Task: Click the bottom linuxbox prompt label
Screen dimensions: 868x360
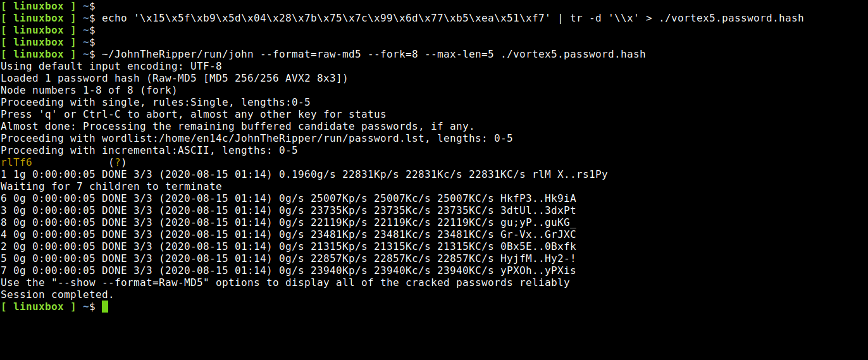Action: 38,307
